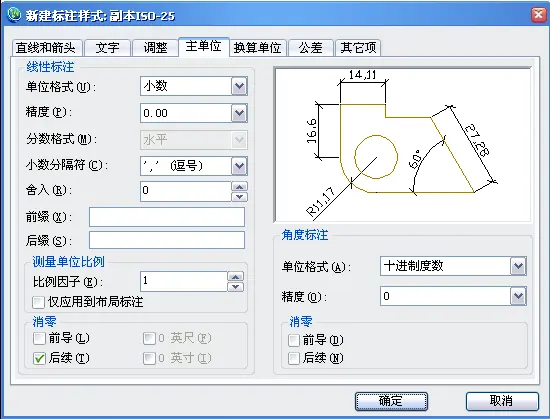
Task: Select the 主单位 tab
Action: point(203,46)
